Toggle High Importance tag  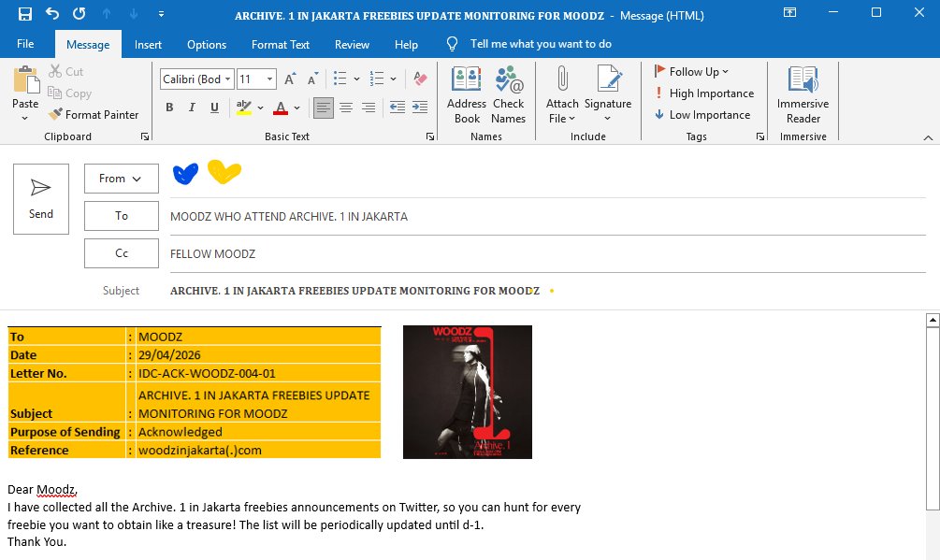[703, 93]
